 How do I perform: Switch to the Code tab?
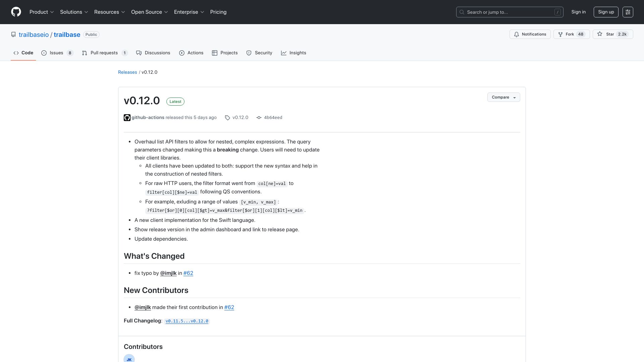click(x=23, y=53)
